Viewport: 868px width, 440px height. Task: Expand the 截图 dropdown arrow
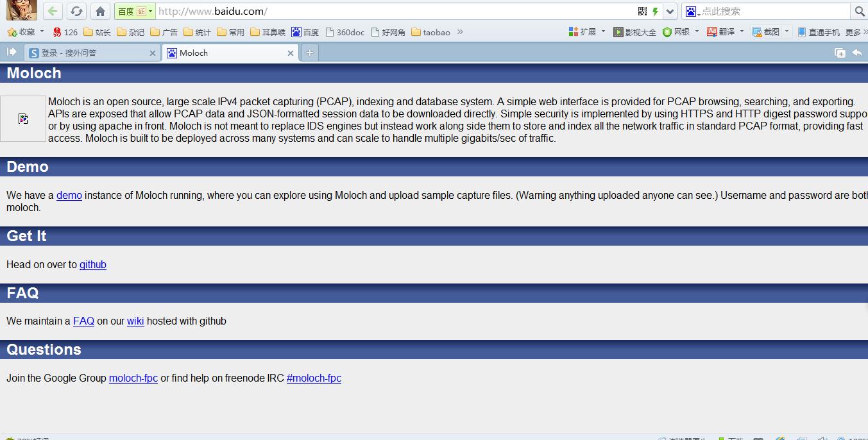click(x=787, y=31)
